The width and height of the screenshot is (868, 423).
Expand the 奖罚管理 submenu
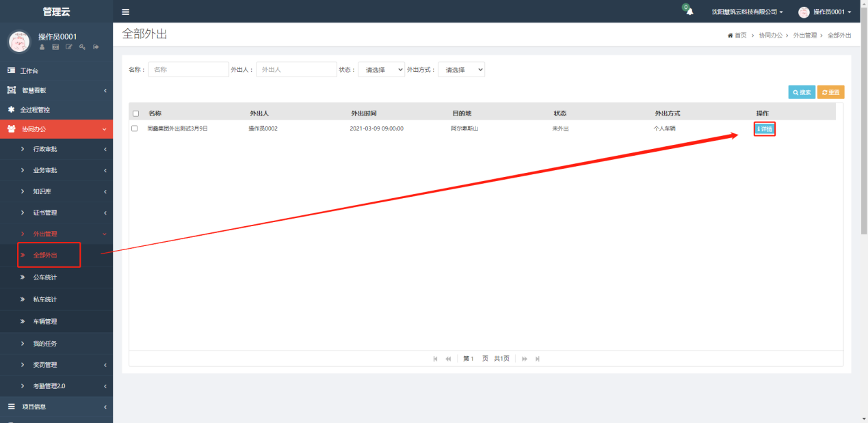pyautogui.click(x=105, y=365)
